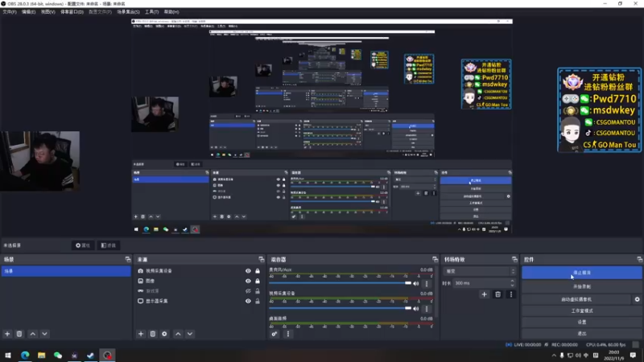The height and width of the screenshot is (362, 644).
Task: Open source properties gear in 来源 toolbar
Action: pos(165,334)
